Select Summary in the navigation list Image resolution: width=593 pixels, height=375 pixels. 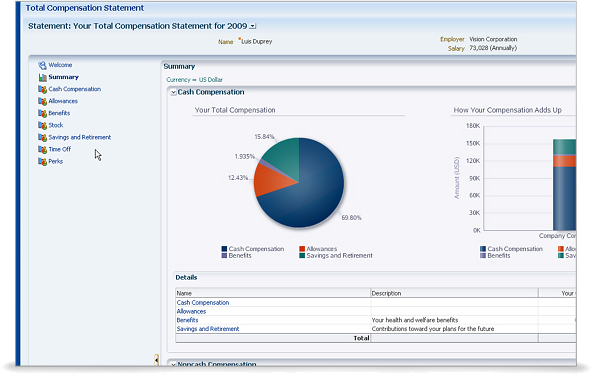(64, 77)
